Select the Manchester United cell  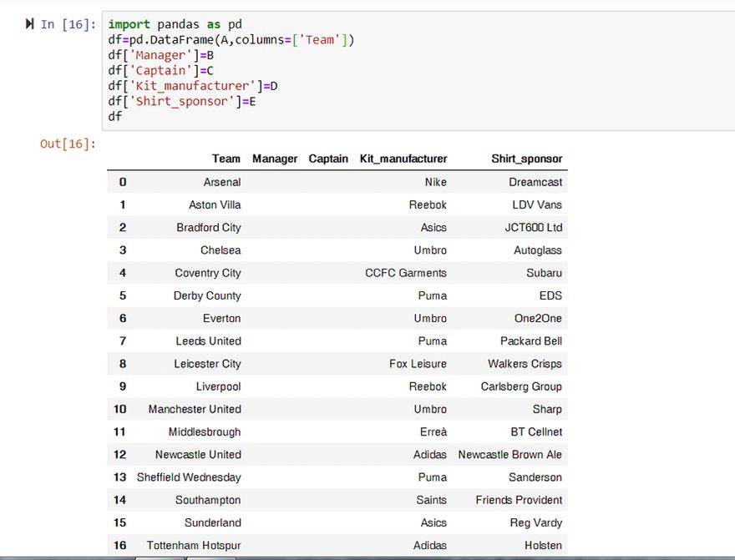click(x=195, y=409)
